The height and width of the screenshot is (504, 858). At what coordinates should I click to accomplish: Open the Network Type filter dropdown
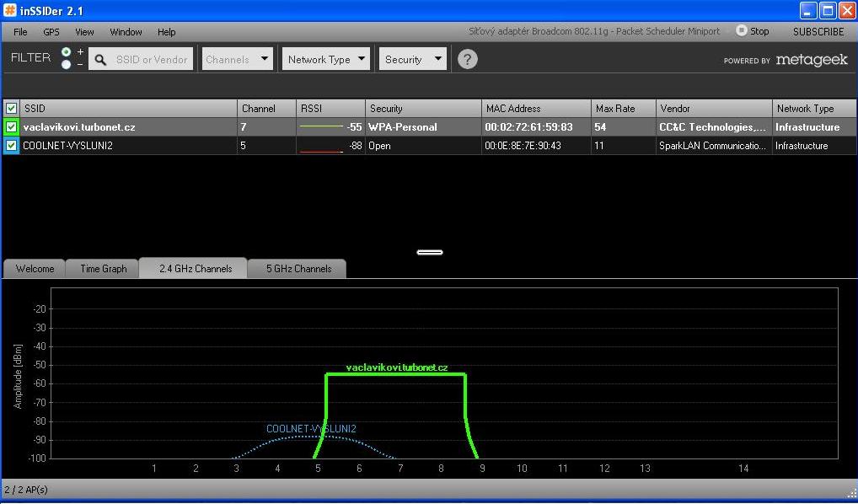point(326,59)
